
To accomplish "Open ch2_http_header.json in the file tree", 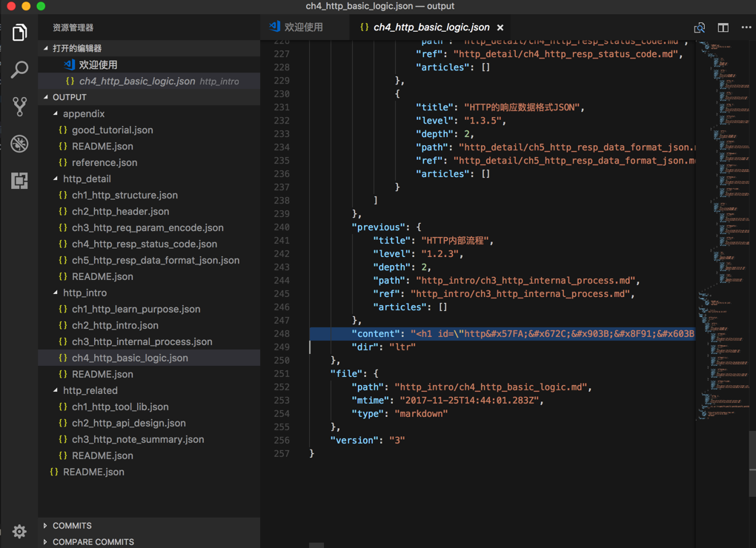I will pos(120,211).
